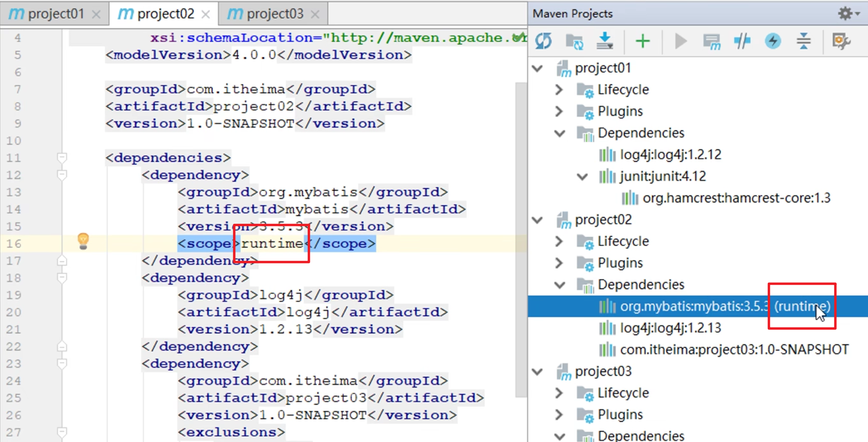This screenshot has height=442, width=868.
Task: Collapse all nodes in Maven tree
Action: pyautogui.click(x=803, y=41)
